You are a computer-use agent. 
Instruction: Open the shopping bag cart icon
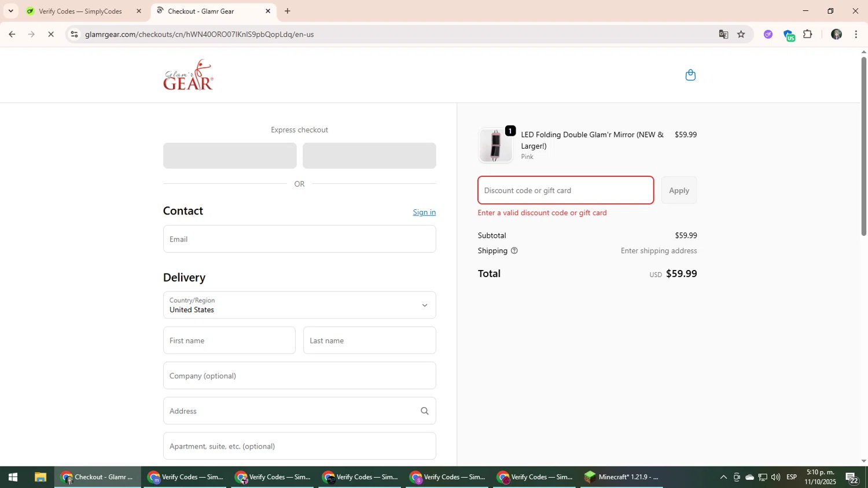690,75
